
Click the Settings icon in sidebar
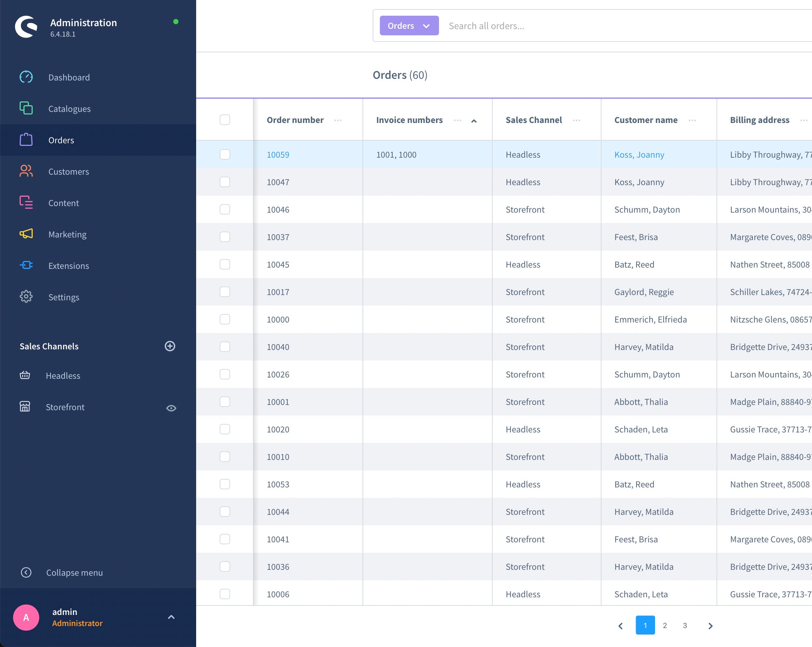[x=25, y=297]
